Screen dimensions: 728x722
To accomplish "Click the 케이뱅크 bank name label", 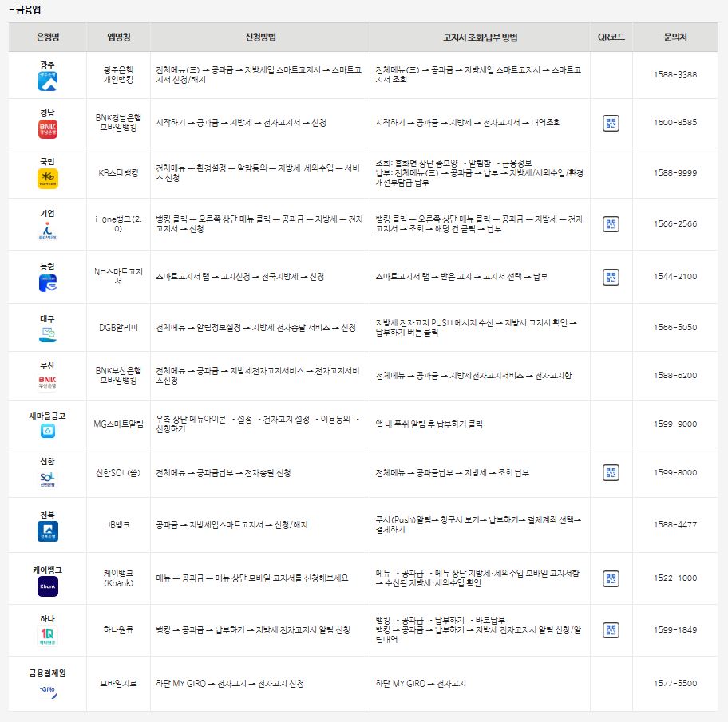I will pos(47,570).
